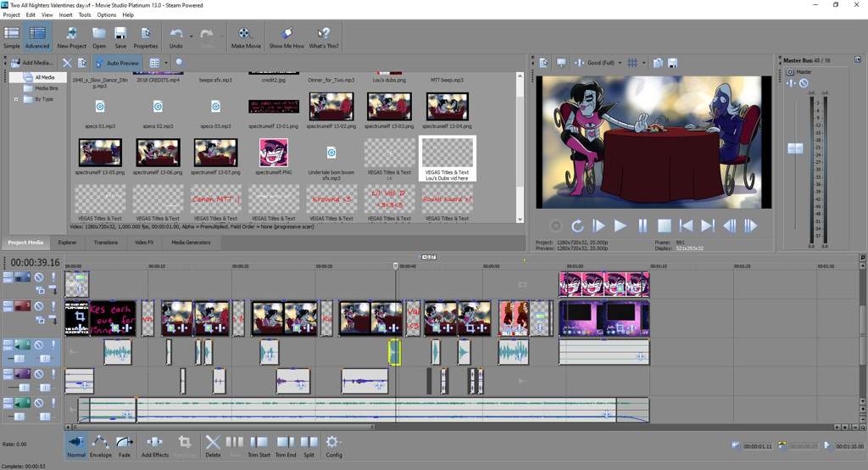
Task: Open the Insert menu
Action: click(65, 15)
